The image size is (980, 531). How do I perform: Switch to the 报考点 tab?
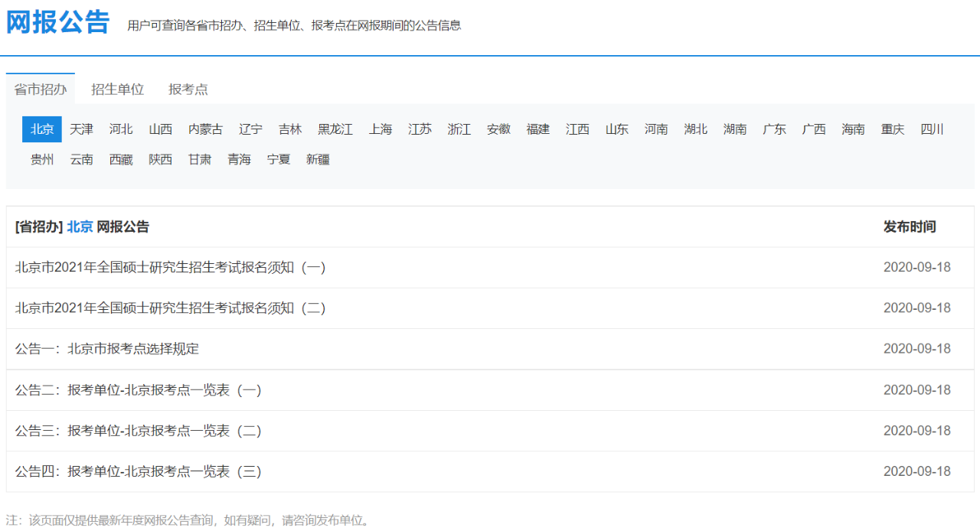click(188, 90)
